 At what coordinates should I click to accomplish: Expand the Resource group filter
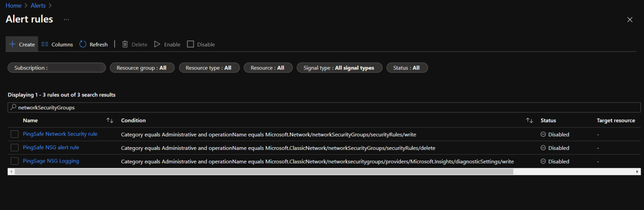142,68
